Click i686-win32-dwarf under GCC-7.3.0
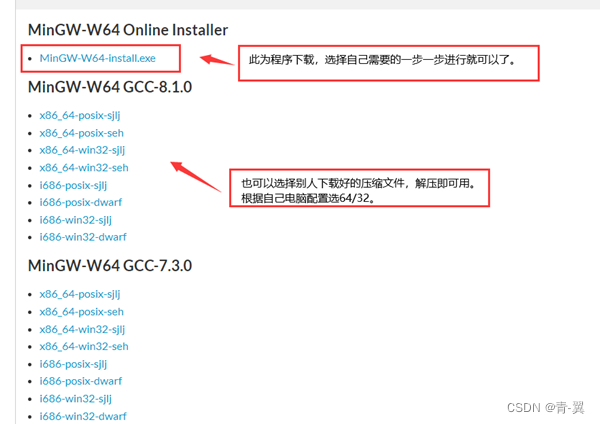600x424 pixels. (x=83, y=416)
